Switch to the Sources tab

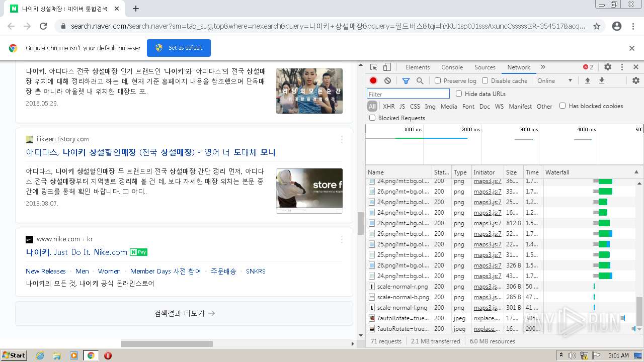click(485, 67)
